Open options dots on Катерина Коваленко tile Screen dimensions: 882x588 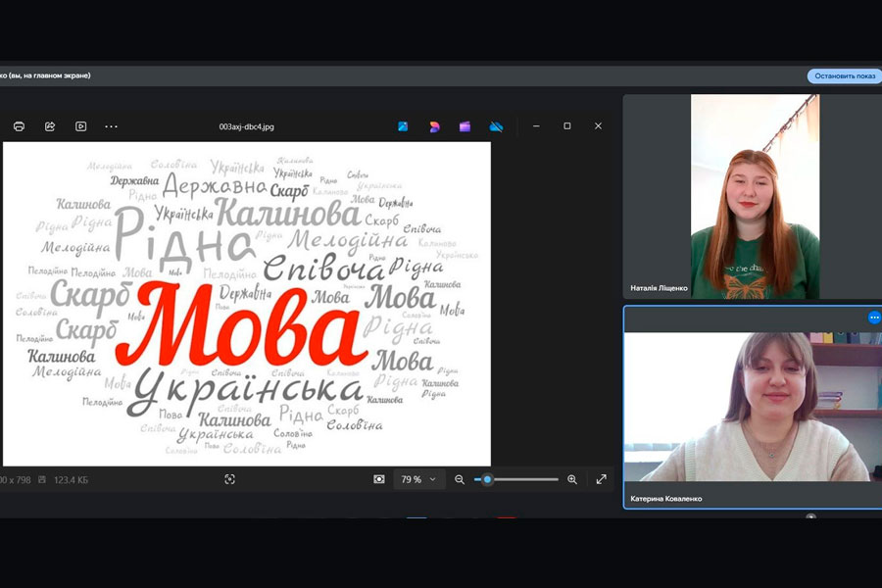tap(874, 318)
